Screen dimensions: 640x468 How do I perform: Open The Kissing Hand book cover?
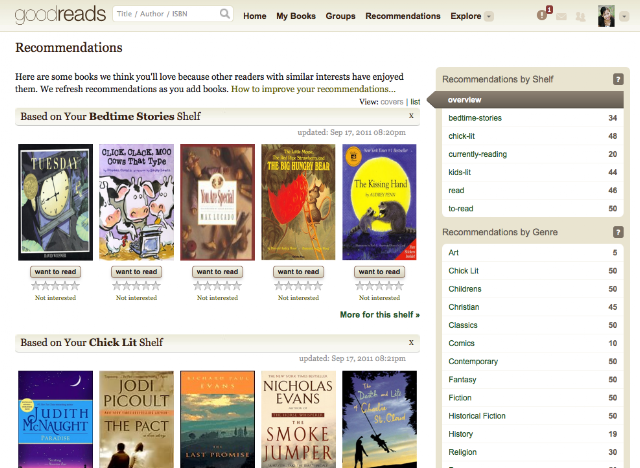pyautogui.click(x=379, y=202)
